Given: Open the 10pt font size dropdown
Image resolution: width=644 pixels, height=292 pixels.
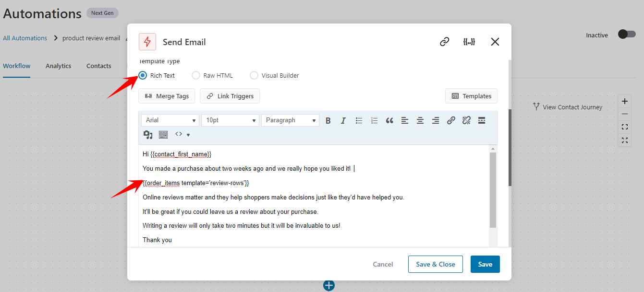Looking at the screenshot, I should [230, 120].
